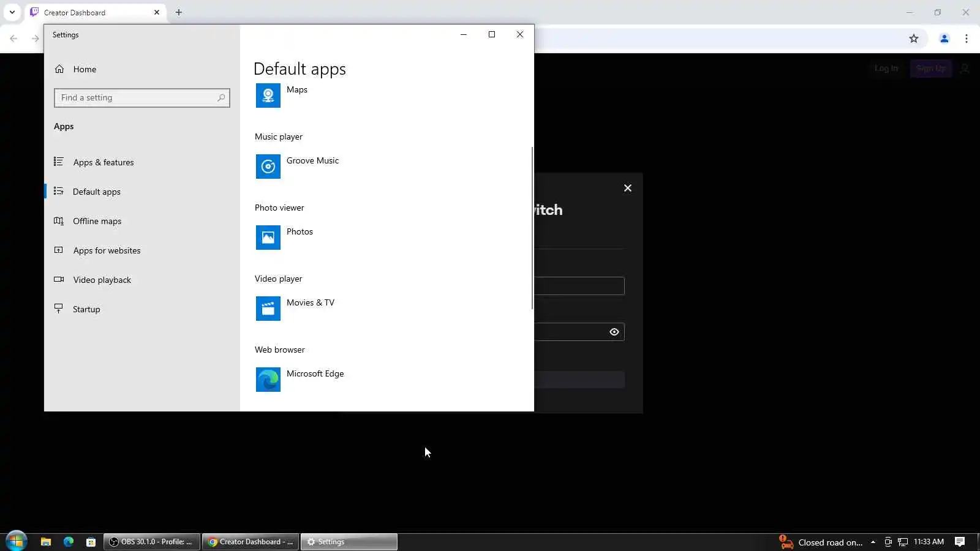Click the Default apps page title
The height and width of the screenshot is (551, 980).
[x=300, y=69]
